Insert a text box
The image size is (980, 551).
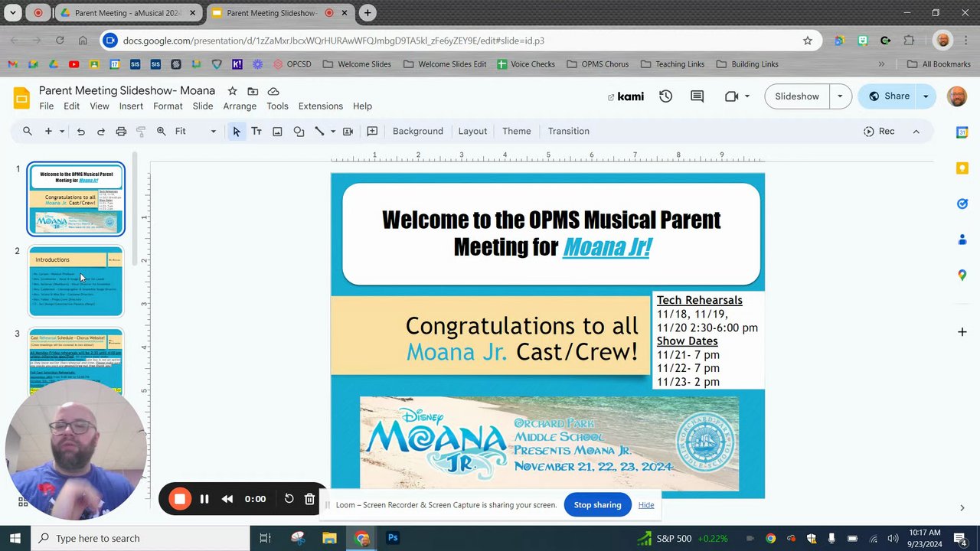(x=256, y=132)
